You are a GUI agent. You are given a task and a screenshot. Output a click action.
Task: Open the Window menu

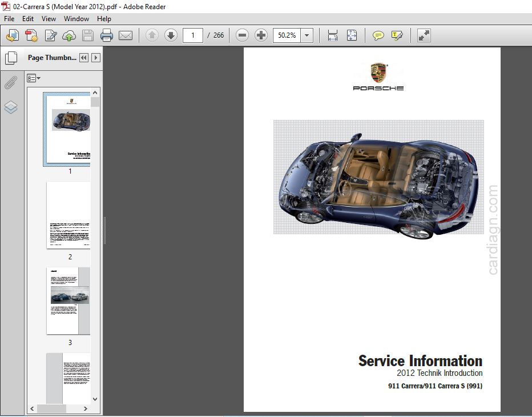[76, 19]
